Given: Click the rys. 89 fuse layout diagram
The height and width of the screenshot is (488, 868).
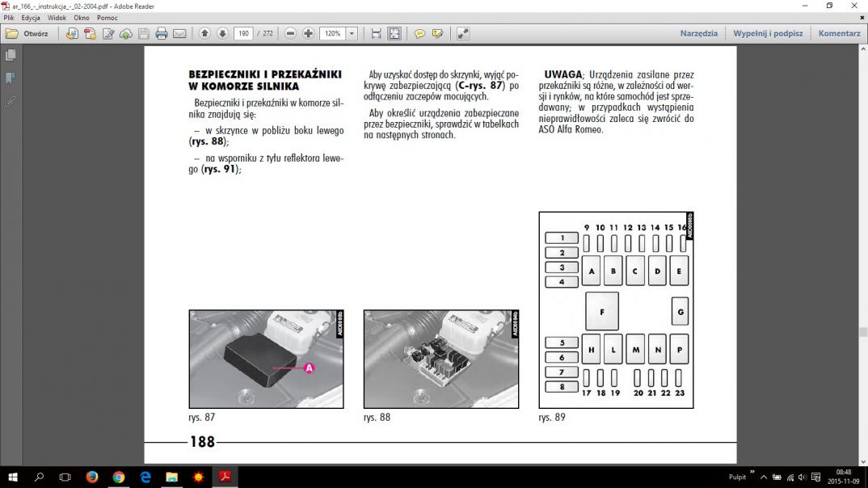Looking at the screenshot, I should [616, 309].
